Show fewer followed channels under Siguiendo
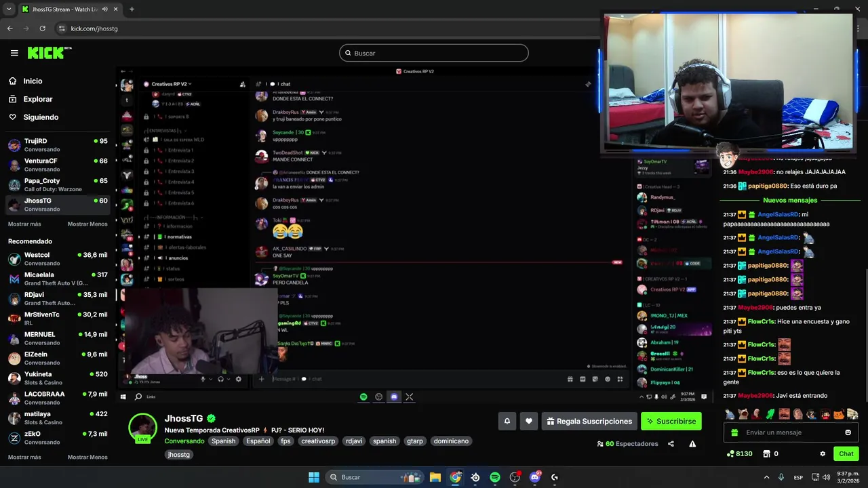Image resolution: width=868 pixels, height=488 pixels. (x=87, y=224)
